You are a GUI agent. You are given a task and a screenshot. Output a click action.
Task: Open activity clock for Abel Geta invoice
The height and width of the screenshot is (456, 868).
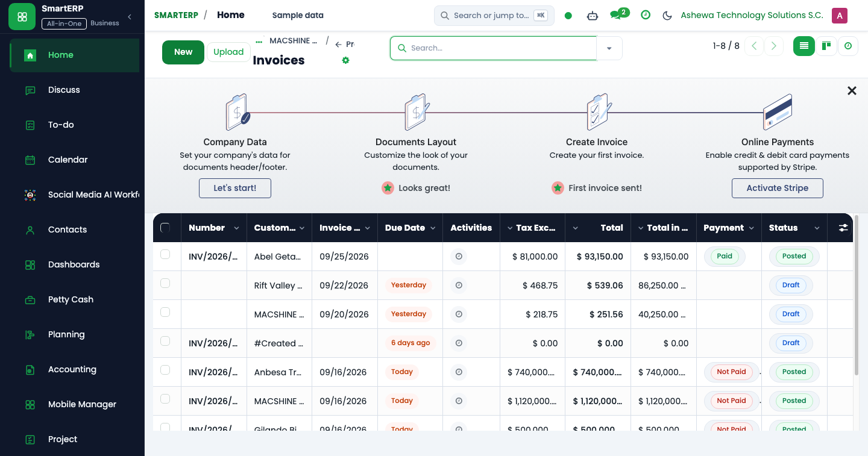pos(459,257)
